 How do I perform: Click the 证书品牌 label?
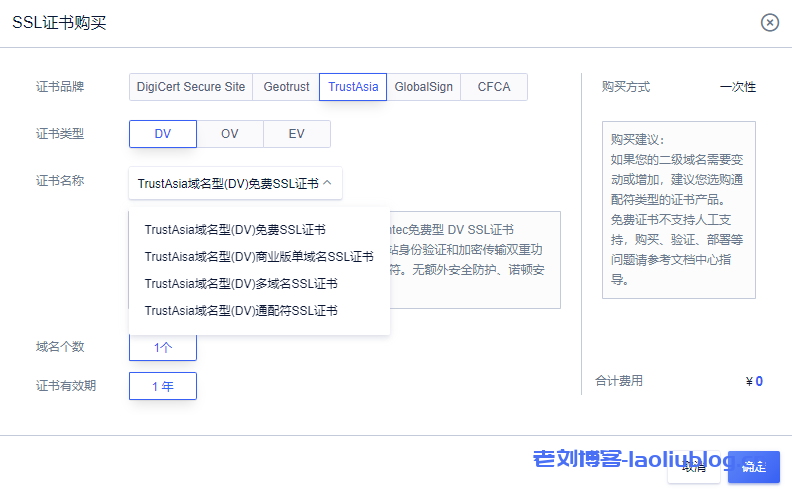60,87
